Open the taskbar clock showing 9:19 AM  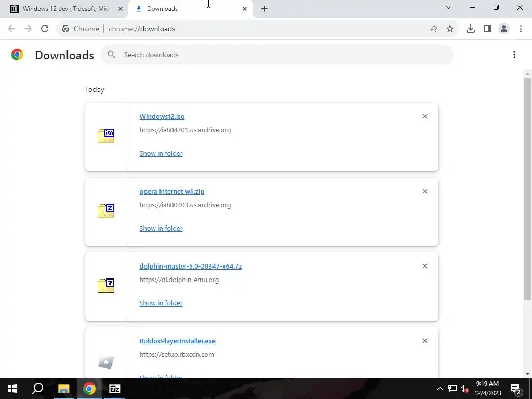click(487, 389)
